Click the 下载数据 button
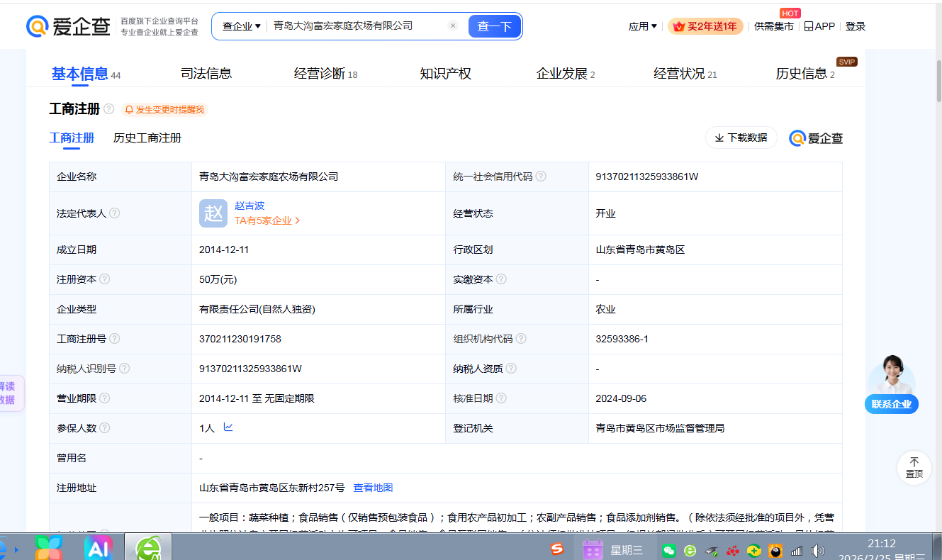This screenshot has width=942, height=560. (x=741, y=138)
